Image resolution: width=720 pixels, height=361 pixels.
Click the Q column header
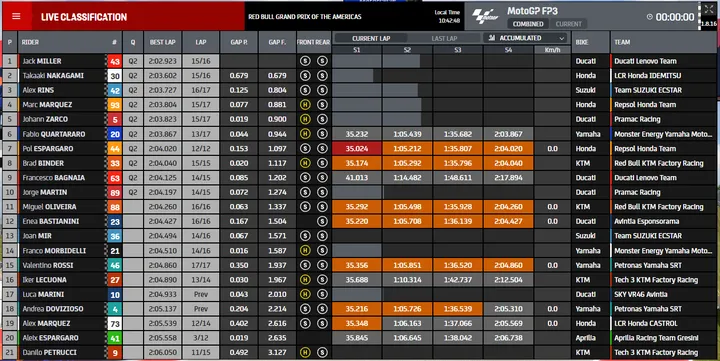click(133, 42)
